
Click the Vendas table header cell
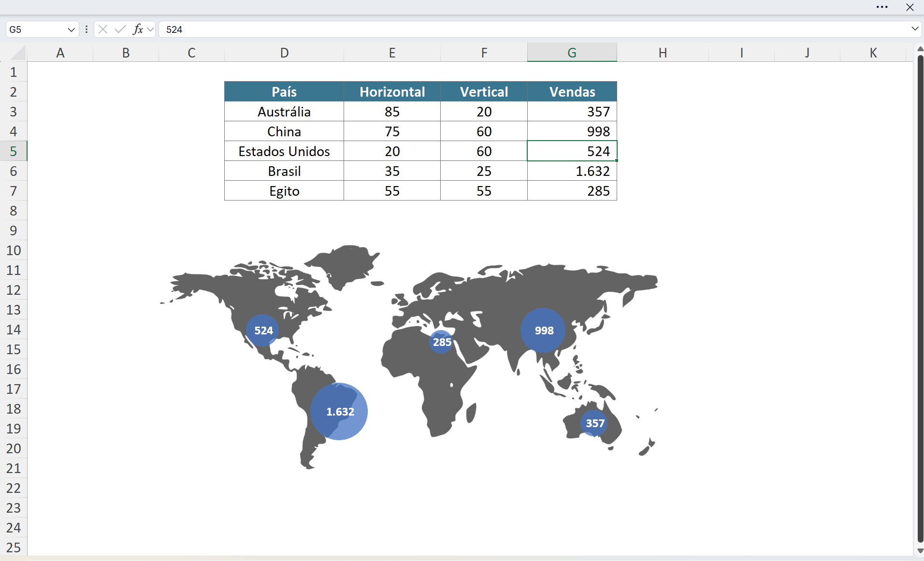pos(572,92)
